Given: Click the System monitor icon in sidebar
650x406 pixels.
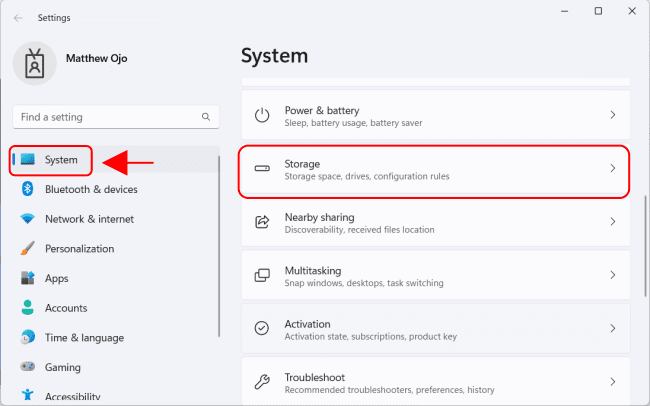Looking at the screenshot, I should tap(28, 159).
